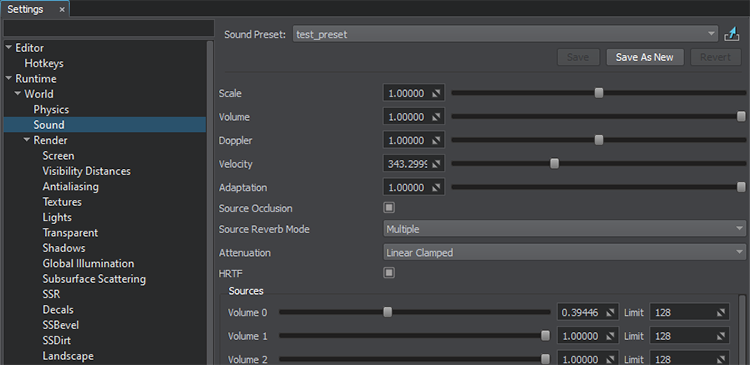Toggle the Source Occlusion checkbox

coord(389,208)
